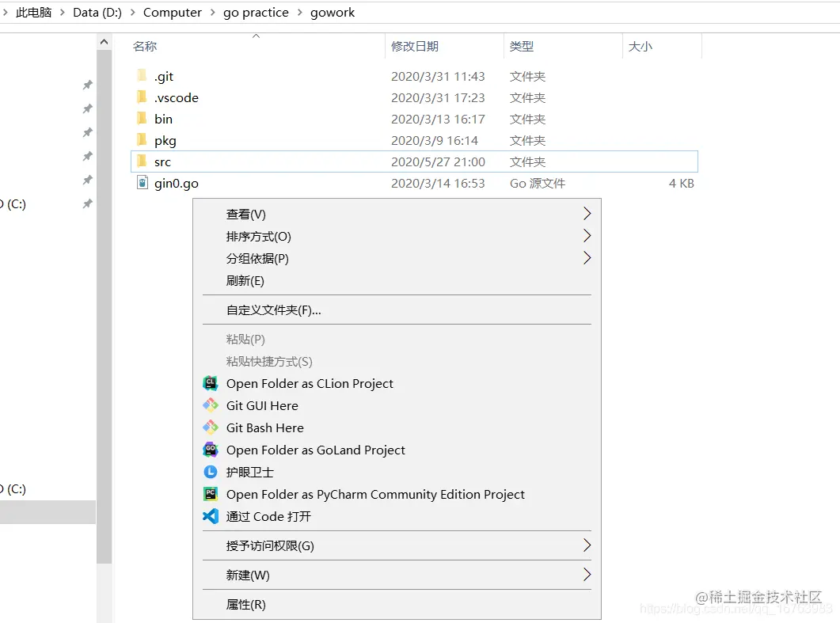Choose Open Folder as GoLand Project
Image resolution: width=840 pixels, height=623 pixels.
coord(397,450)
